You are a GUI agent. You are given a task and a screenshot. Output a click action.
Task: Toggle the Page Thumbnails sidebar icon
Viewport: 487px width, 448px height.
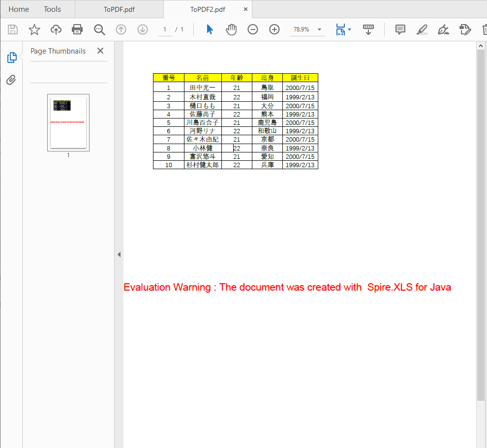point(11,58)
